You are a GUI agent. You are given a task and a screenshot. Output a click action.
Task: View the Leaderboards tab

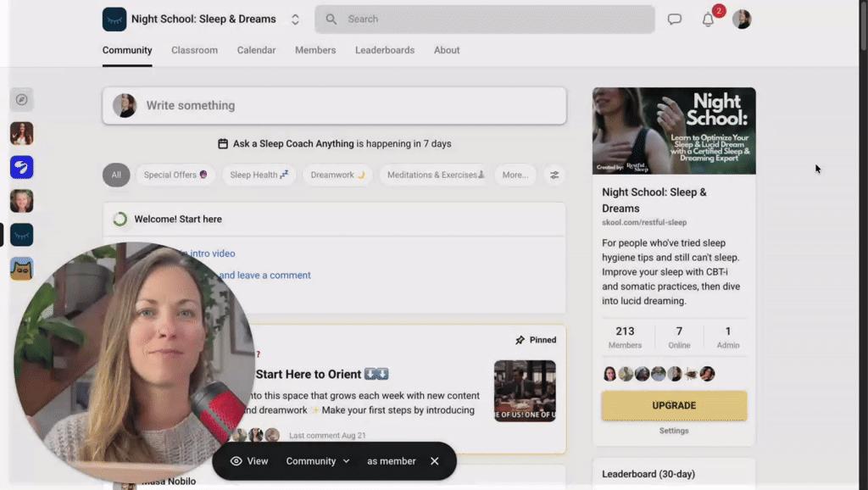point(385,50)
